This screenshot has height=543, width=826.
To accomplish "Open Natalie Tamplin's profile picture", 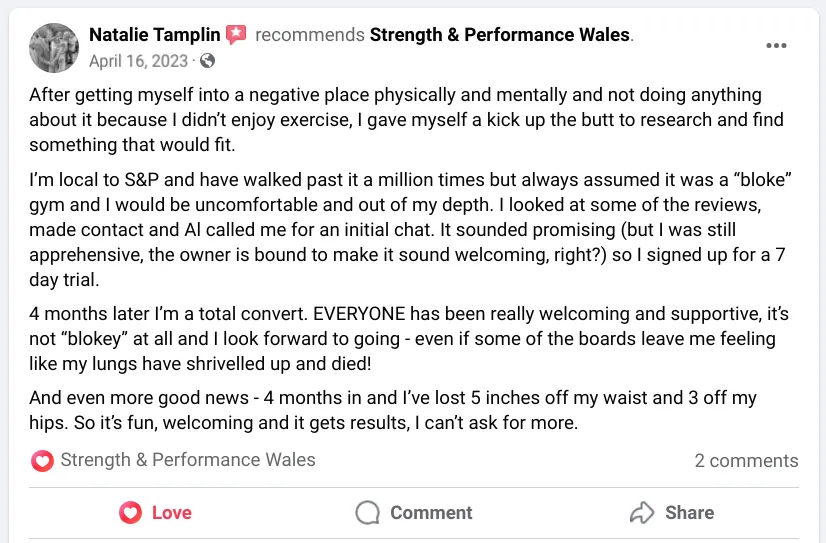I will click(54, 47).
